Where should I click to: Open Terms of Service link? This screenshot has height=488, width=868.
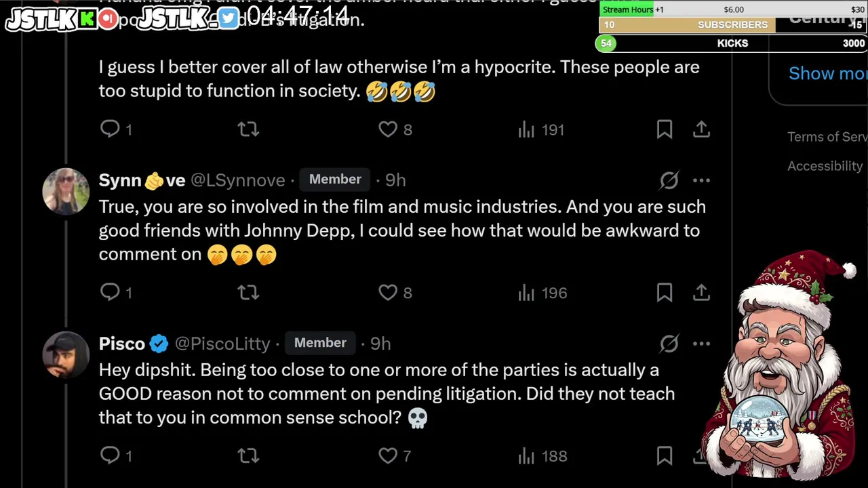[827, 137]
